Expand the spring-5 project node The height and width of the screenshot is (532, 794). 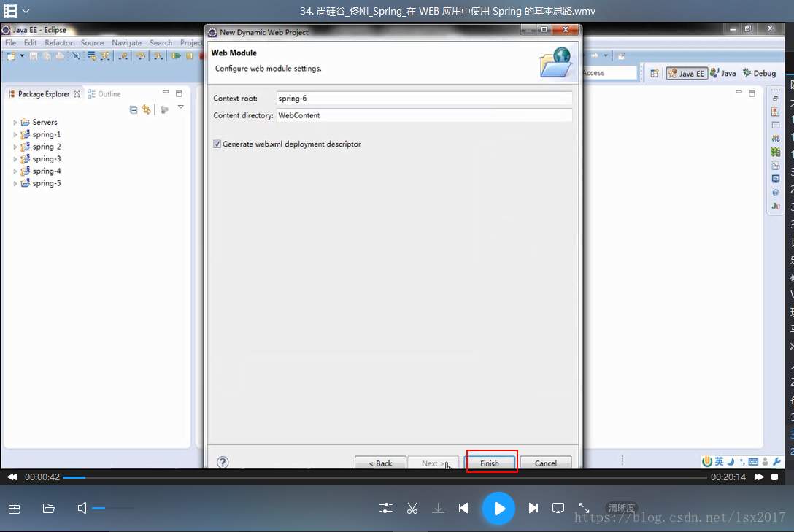coord(15,183)
